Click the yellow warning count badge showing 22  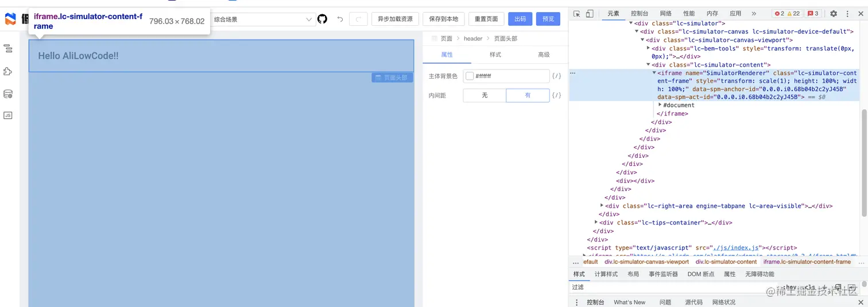click(794, 14)
